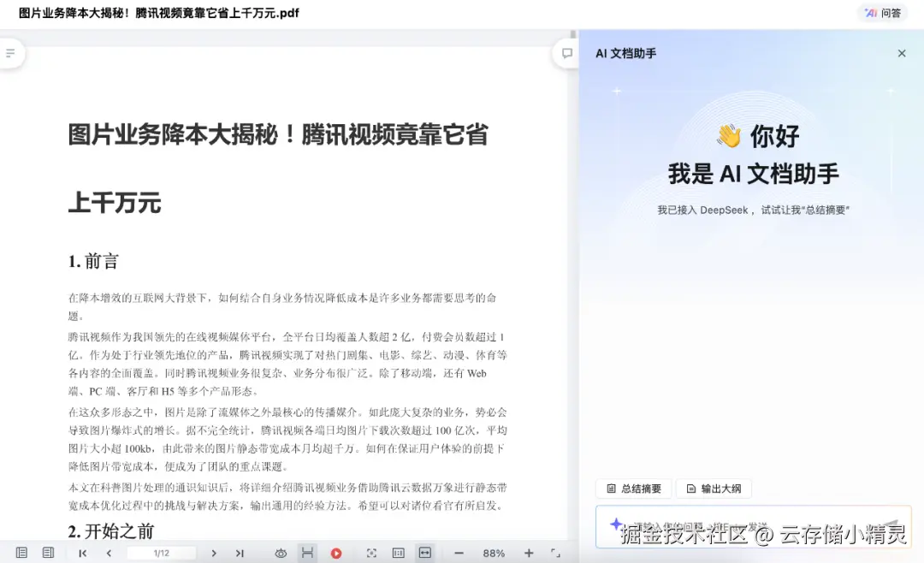Toggle reading mode with the eye icon
924x563 pixels.
tap(281, 552)
